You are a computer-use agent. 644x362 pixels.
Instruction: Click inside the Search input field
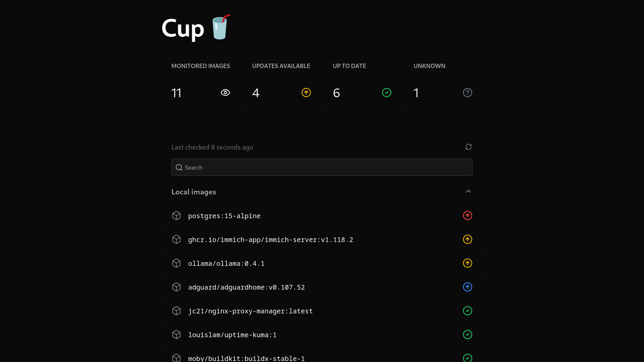click(322, 167)
